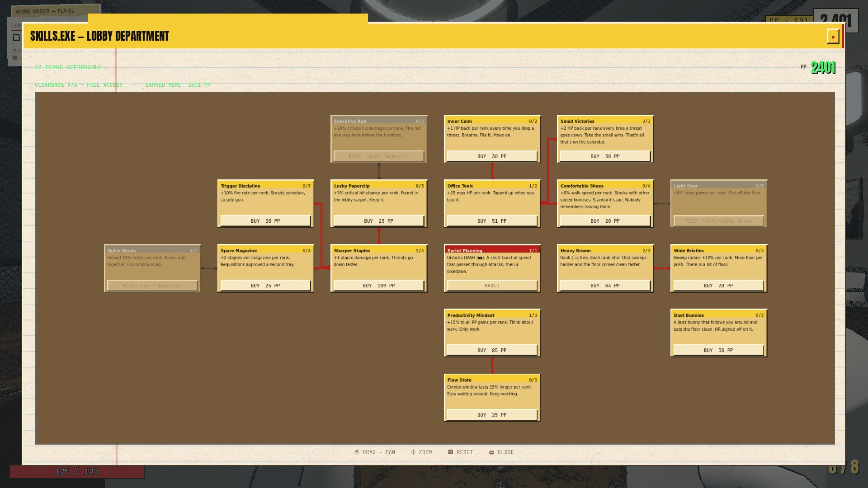Buy Productivity Mindset for 85 PP
Image resolution: width=868 pixels, height=488 pixels.
click(492, 350)
